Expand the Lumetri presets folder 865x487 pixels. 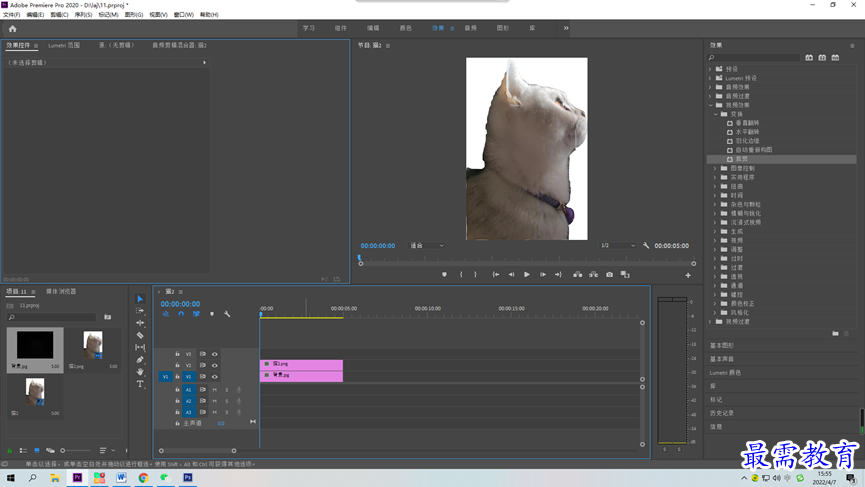pyautogui.click(x=710, y=78)
